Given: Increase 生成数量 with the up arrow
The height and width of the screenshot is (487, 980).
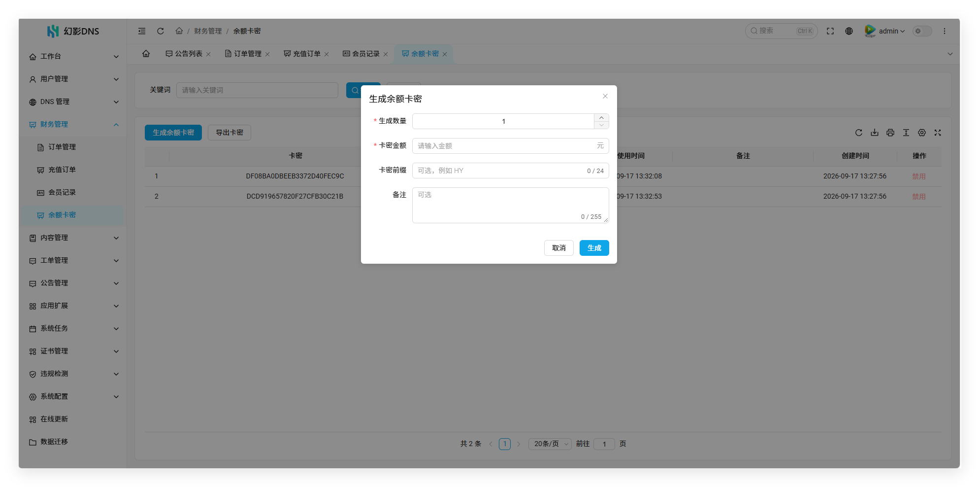Looking at the screenshot, I should point(601,118).
